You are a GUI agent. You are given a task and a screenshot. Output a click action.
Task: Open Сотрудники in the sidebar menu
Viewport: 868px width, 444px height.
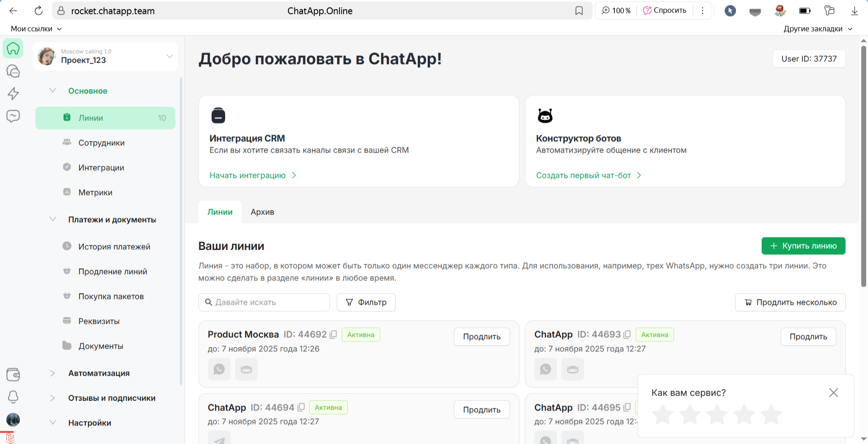click(x=101, y=143)
